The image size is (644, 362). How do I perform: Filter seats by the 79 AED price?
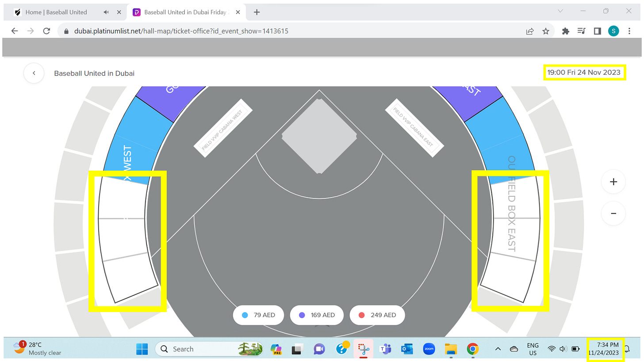[x=258, y=315]
